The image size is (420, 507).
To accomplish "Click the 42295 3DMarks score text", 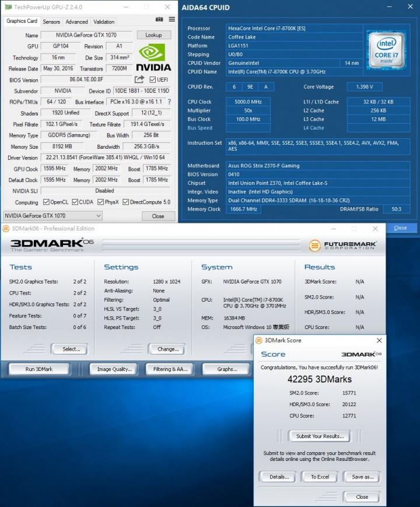I will coord(320,379).
